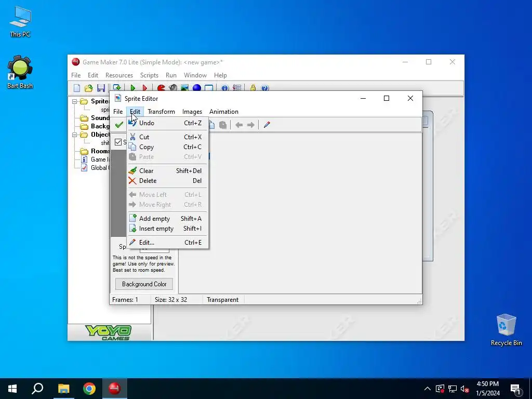The width and height of the screenshot is (532, 399).
Task: Open Google Chrome from the taskbar
Action: [x=89, y=389]
